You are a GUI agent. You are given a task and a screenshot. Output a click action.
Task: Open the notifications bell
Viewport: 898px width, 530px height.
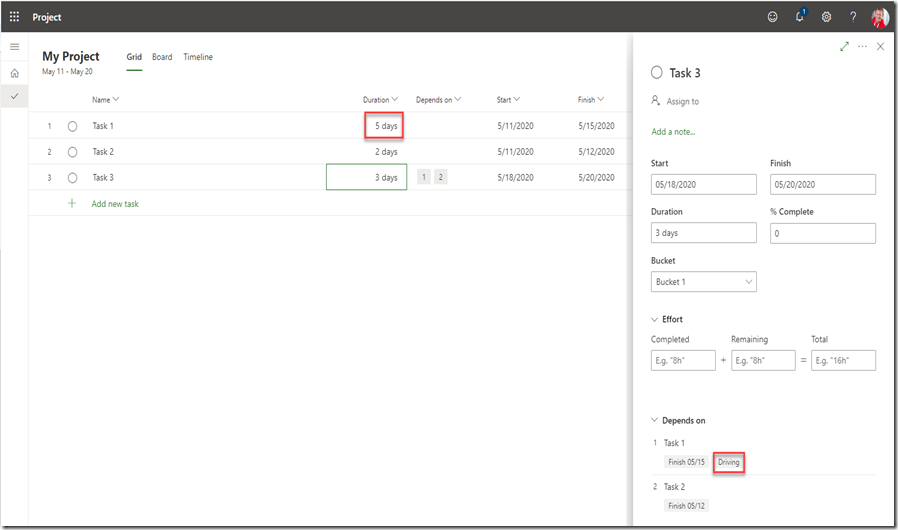pyautogui.click(x=800, y=17)
